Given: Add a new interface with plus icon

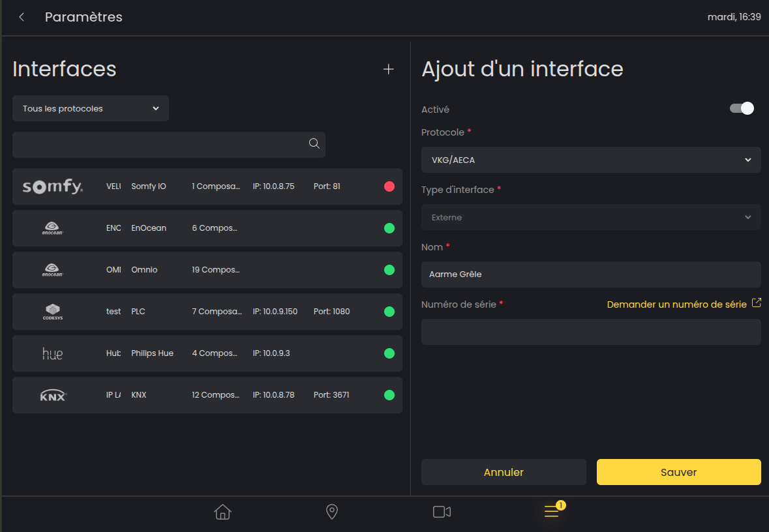Looking at the screenshot, I should 388,70.
